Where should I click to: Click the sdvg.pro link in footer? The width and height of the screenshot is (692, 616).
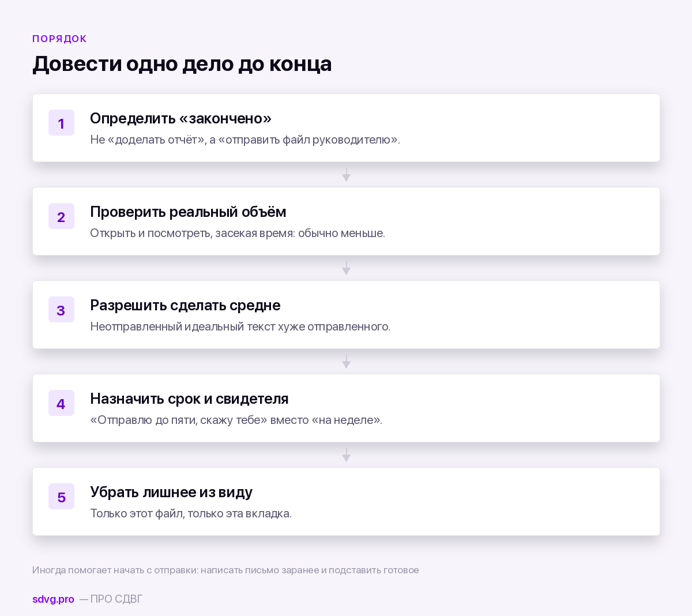[x=53, y=599]
